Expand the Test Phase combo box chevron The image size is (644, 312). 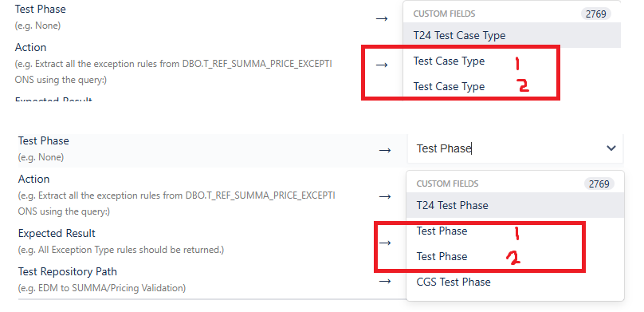coord(611,148)
